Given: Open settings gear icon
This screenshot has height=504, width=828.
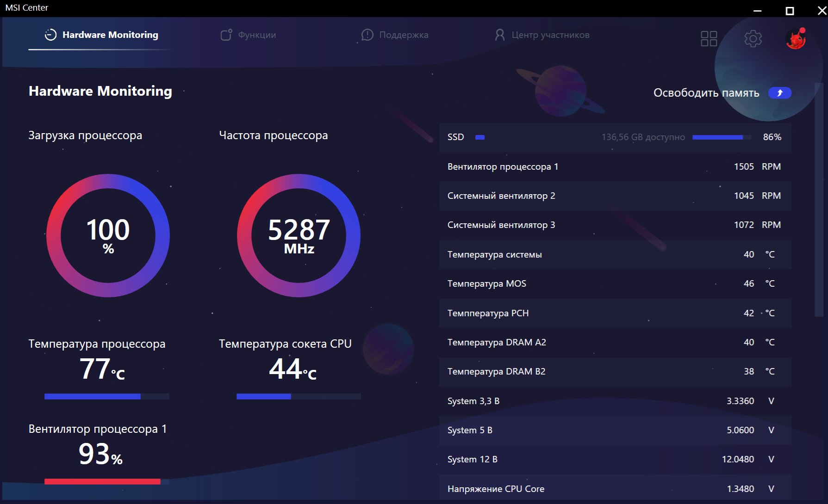Looking at the screenshot, I should pos(753,38).
